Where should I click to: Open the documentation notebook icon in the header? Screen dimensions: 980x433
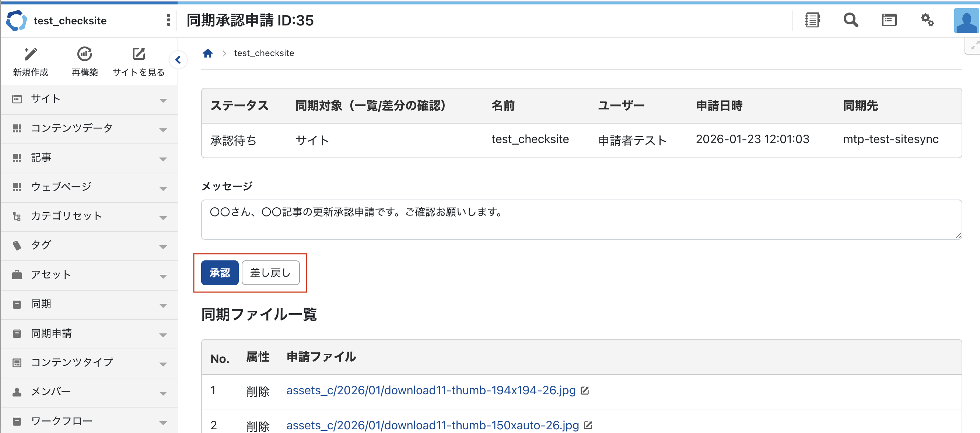[813, 20]
